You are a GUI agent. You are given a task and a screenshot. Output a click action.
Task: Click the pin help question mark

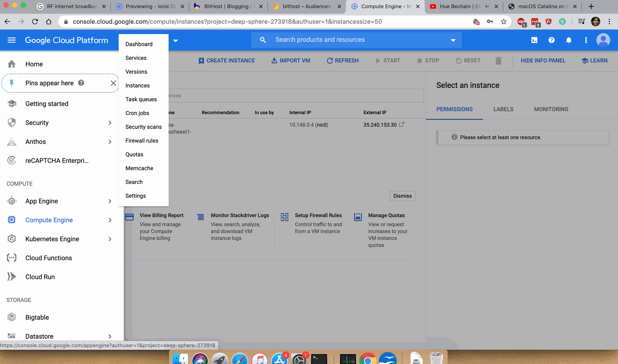(x=81, y=83)
